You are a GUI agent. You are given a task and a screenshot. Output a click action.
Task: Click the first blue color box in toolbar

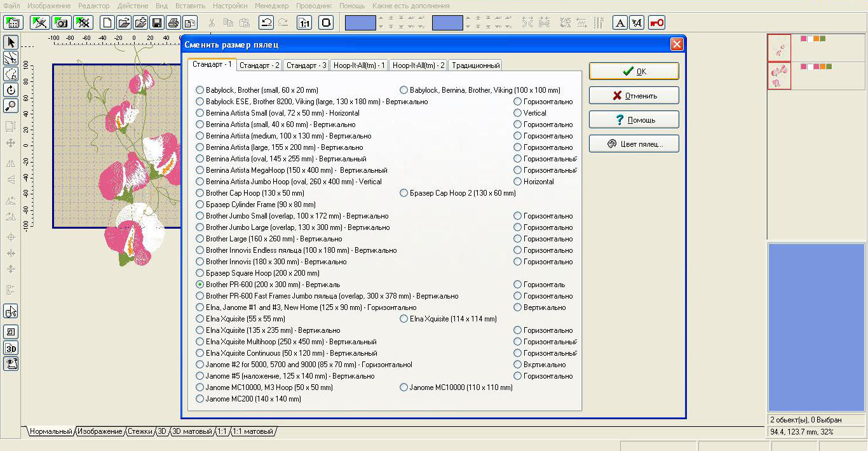pos(360,23)
